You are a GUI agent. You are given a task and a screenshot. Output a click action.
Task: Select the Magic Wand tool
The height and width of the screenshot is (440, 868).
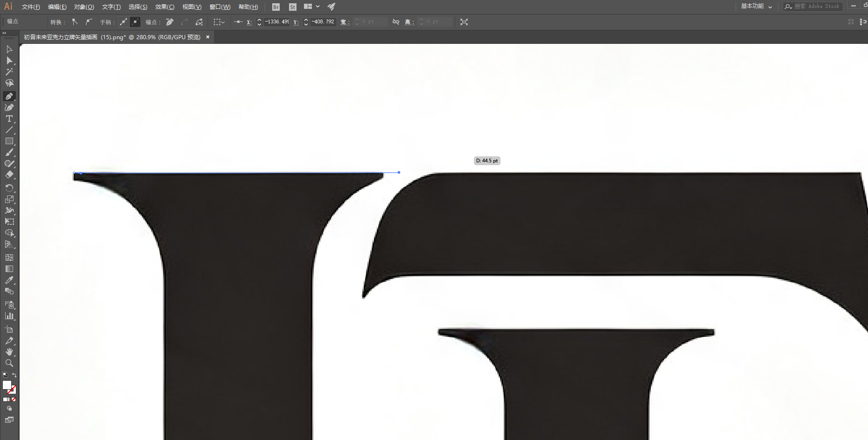pyautogui.click(x=9, y=72)
